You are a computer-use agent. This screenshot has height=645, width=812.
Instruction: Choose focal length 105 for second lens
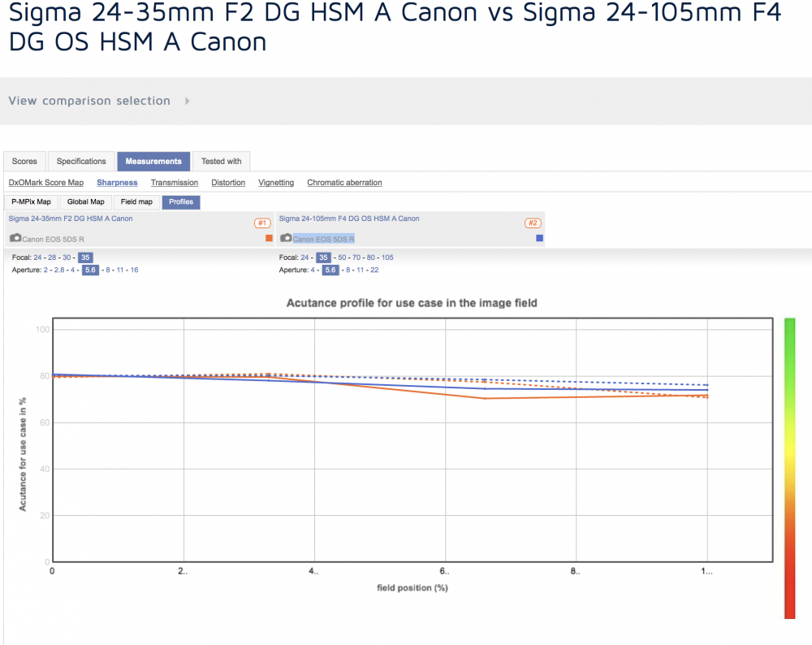387,258
